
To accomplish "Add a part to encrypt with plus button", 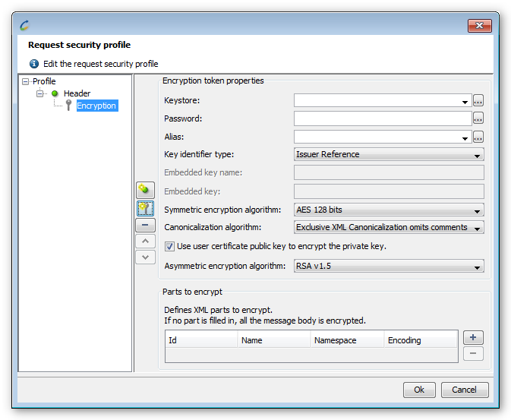I will pos(473,337).
